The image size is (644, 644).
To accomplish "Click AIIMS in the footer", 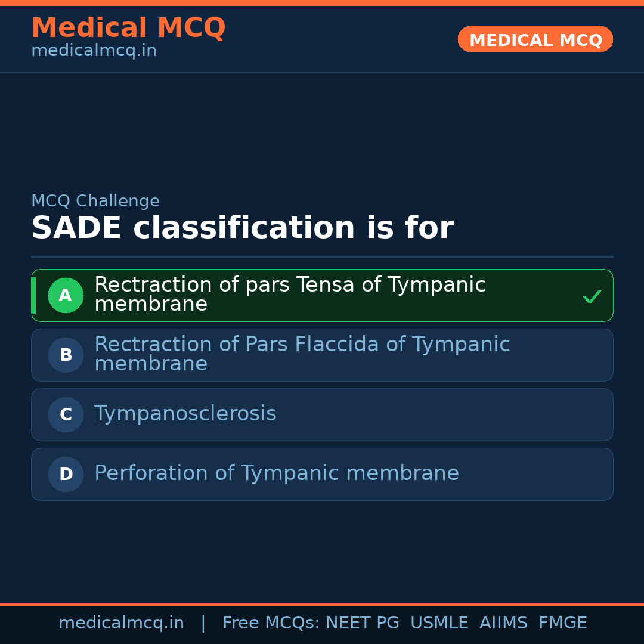I will pyautogui.click(x=503, y=623).
